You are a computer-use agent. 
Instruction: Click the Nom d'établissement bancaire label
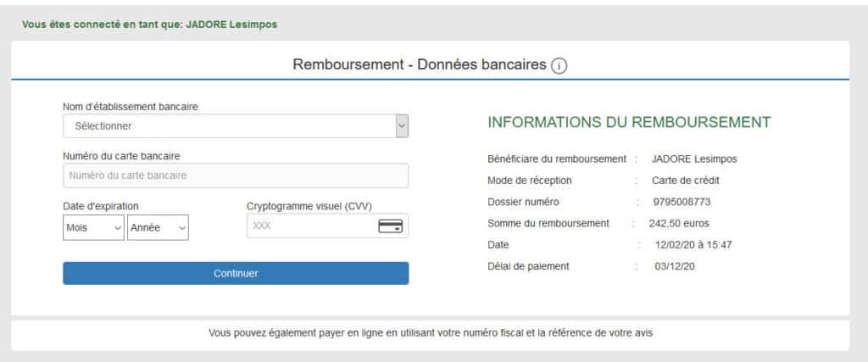coord(130,106)
